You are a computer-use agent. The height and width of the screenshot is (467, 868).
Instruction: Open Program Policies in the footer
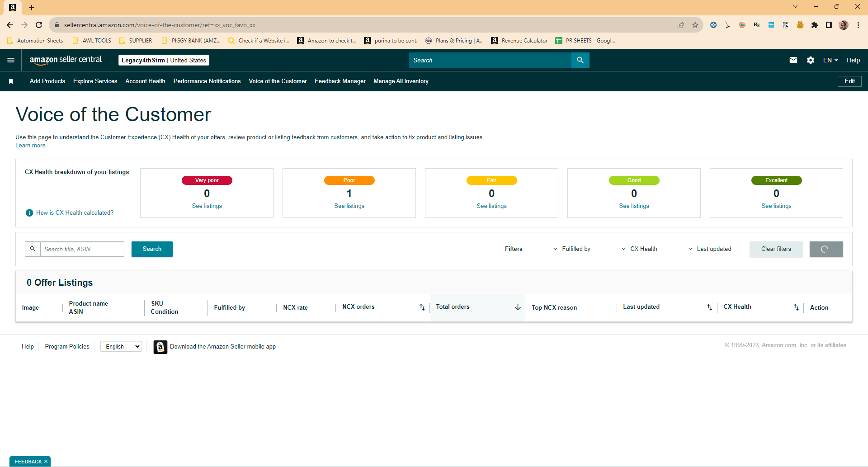tap(67, 347)
